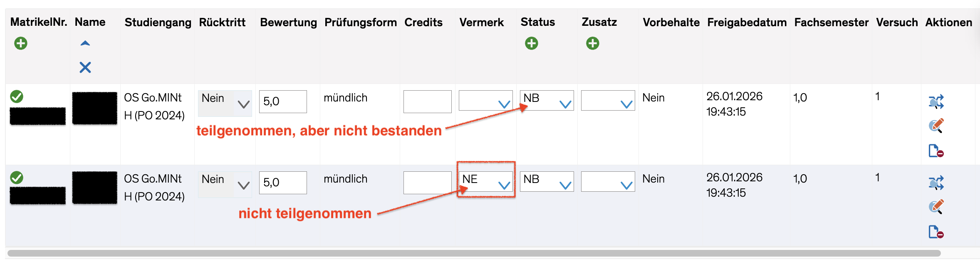980x262 pixels.
Task: Toggle the green checkmark in the second row
Action: click(x=17, y=178)
